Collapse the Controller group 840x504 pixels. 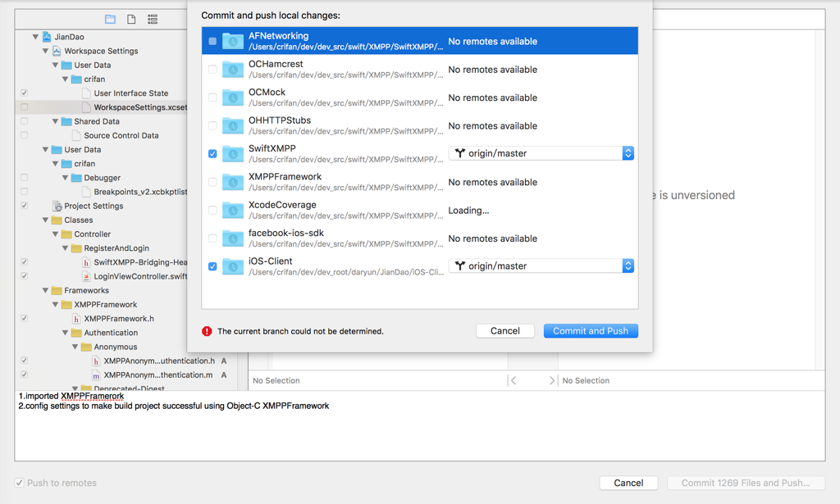[55, 234]
